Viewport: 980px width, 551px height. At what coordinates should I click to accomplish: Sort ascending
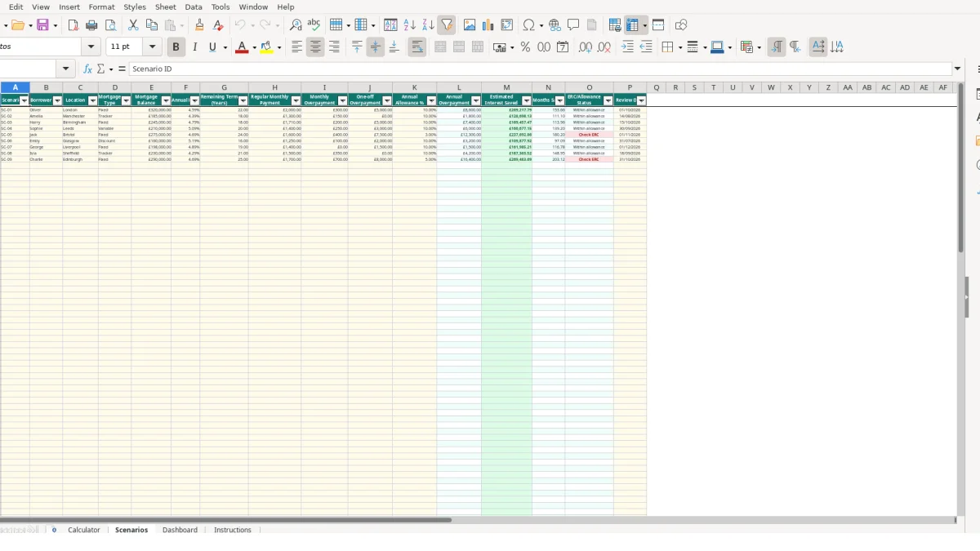pos(409,25)
